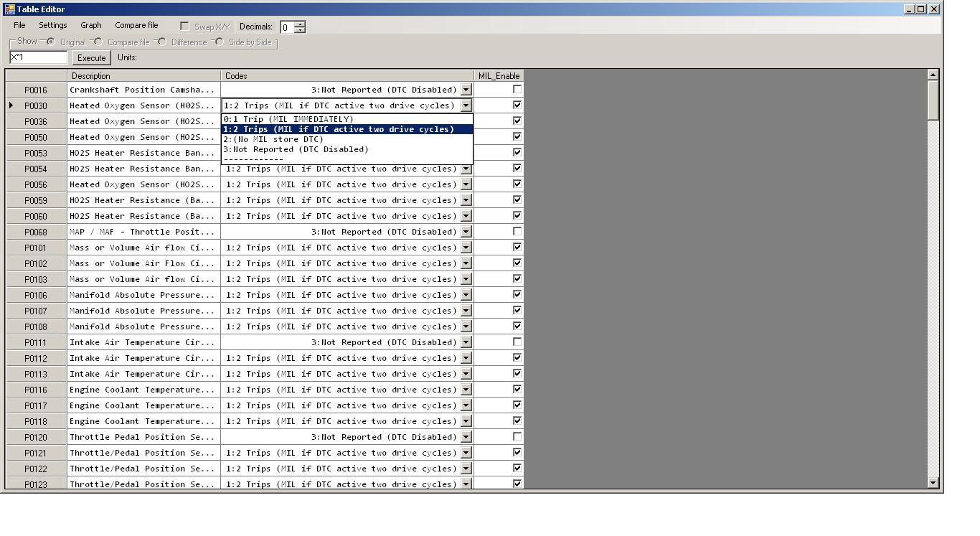Open the File menu
Viewport: 980px width, 536px height.
19,25
